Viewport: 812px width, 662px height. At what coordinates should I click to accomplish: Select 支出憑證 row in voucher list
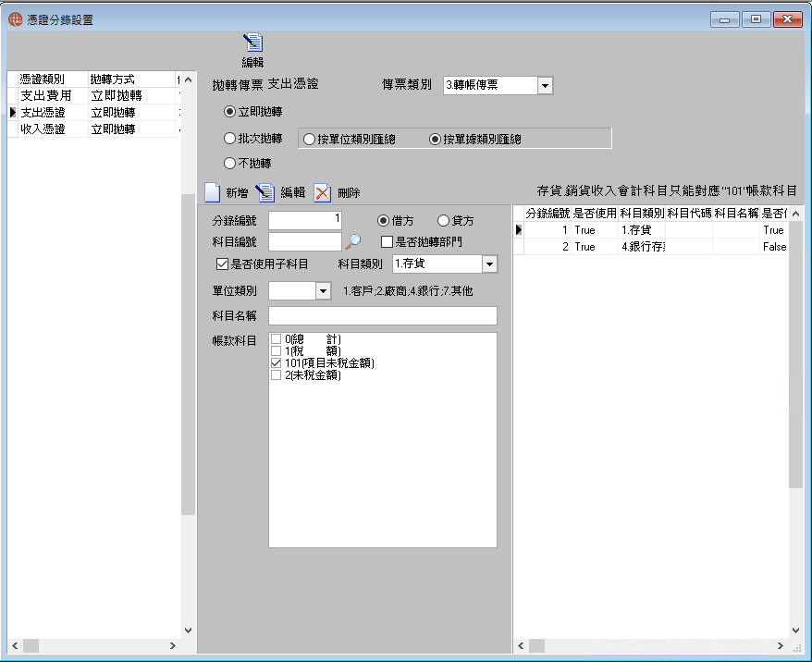point(94,112)
